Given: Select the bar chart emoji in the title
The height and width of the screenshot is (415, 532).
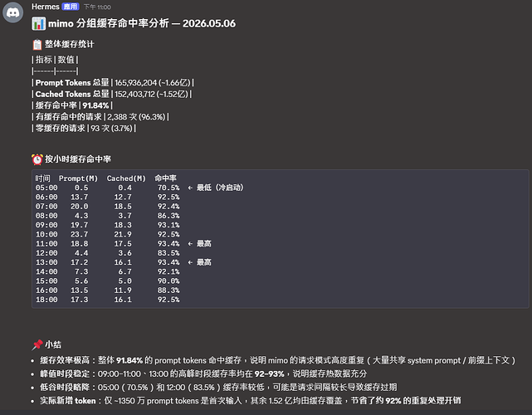Looking at the screenshot, I should pyautogui.click(x=38, y=24).
